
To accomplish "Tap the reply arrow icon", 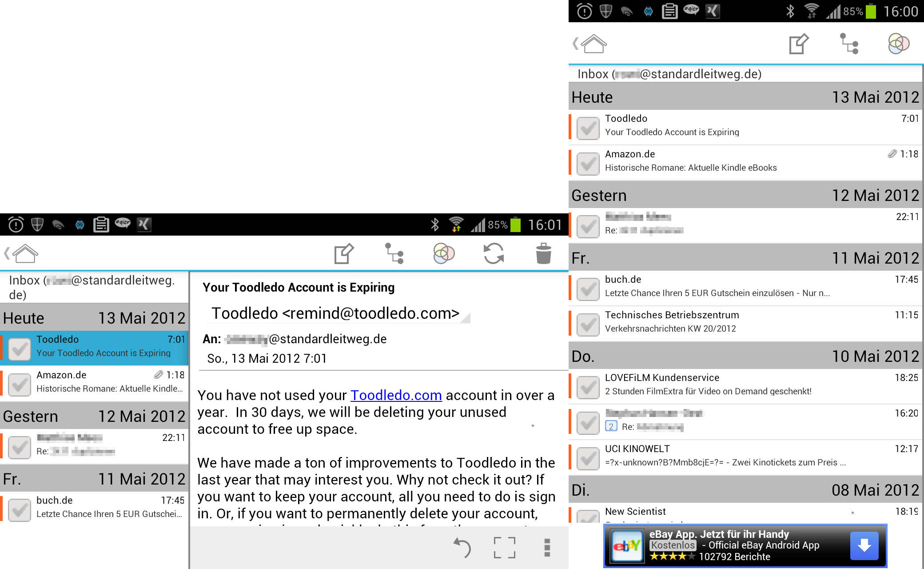I will pyautogui.click(x=462, y=547).
